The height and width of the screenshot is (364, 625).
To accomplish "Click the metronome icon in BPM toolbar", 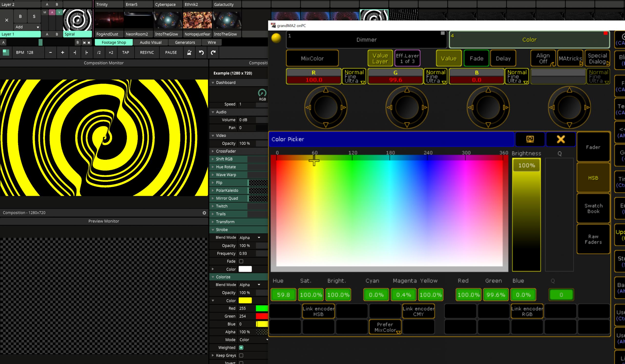I will click(x=189, y=52).
